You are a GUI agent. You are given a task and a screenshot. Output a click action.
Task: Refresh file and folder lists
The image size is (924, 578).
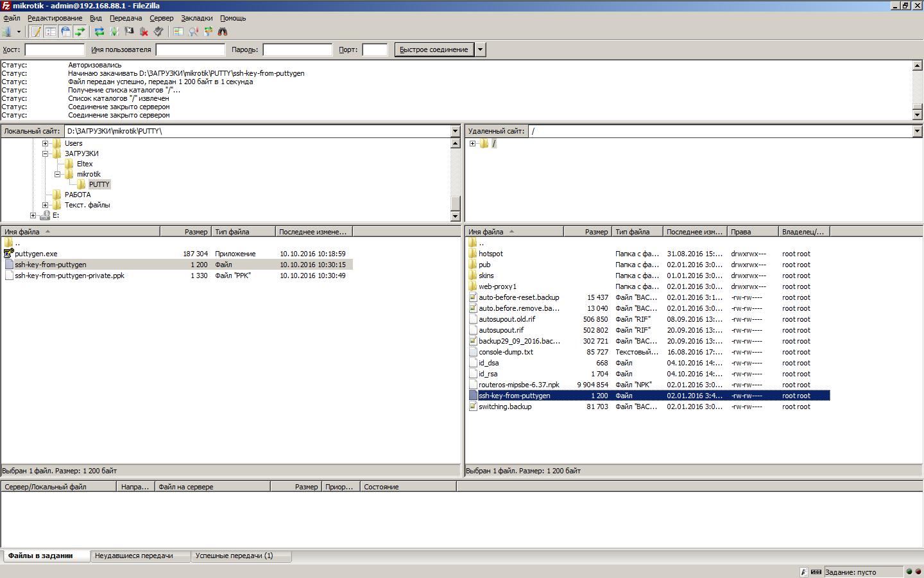click(99, 31)
